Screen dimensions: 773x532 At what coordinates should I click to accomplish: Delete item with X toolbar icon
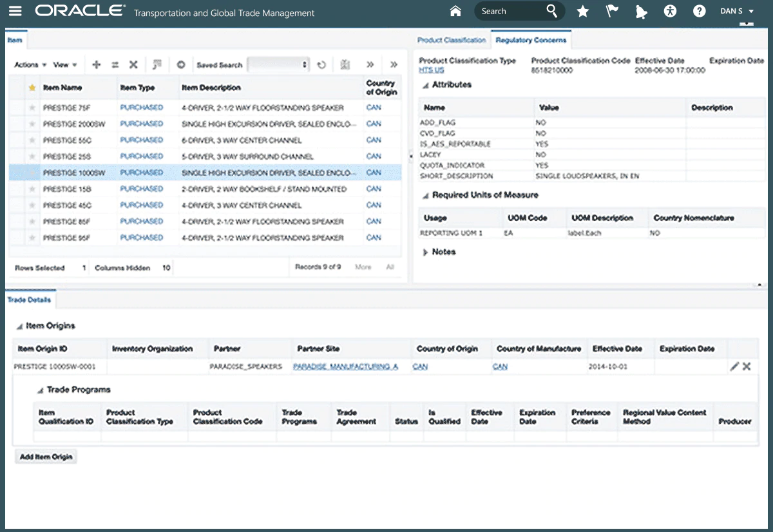click(x=133, y=64)
